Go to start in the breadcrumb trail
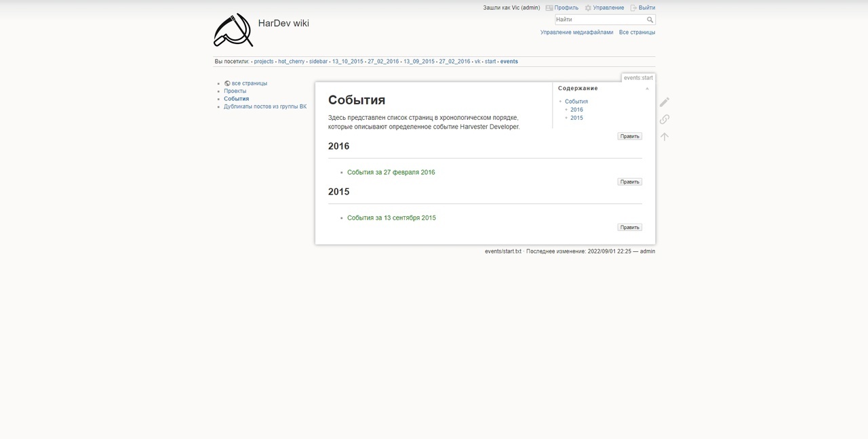Viewport: 868px width, 439px height. [x=490, y=62]
